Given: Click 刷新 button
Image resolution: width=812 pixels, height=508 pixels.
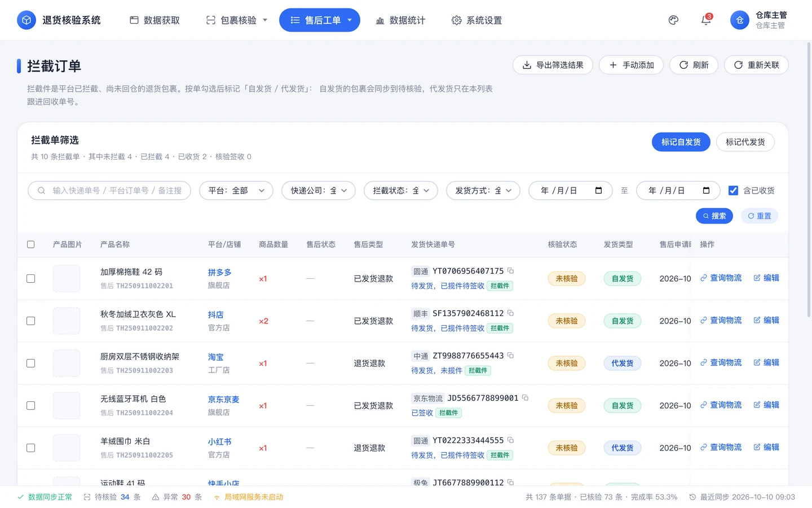Looking at the screenshot, I should (x=694, y=65).
